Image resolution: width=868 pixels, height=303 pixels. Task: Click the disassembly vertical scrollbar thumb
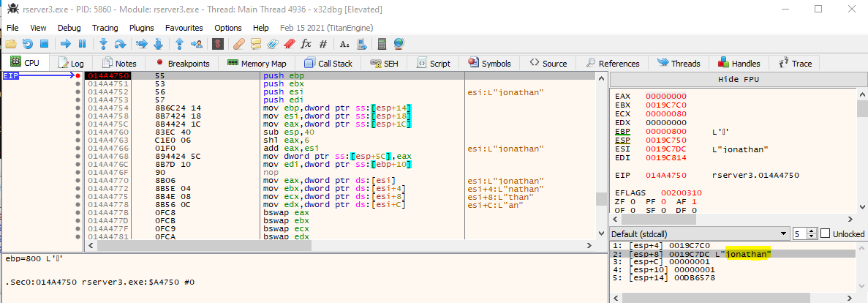[x=600, y=198]
